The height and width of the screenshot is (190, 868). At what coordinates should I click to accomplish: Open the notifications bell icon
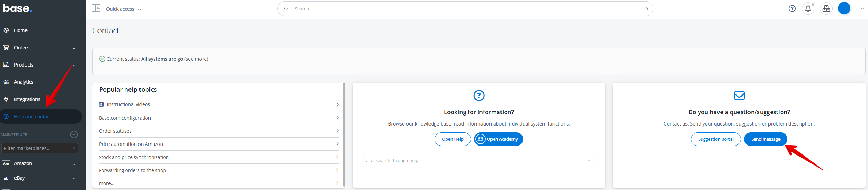coord(808,9)
